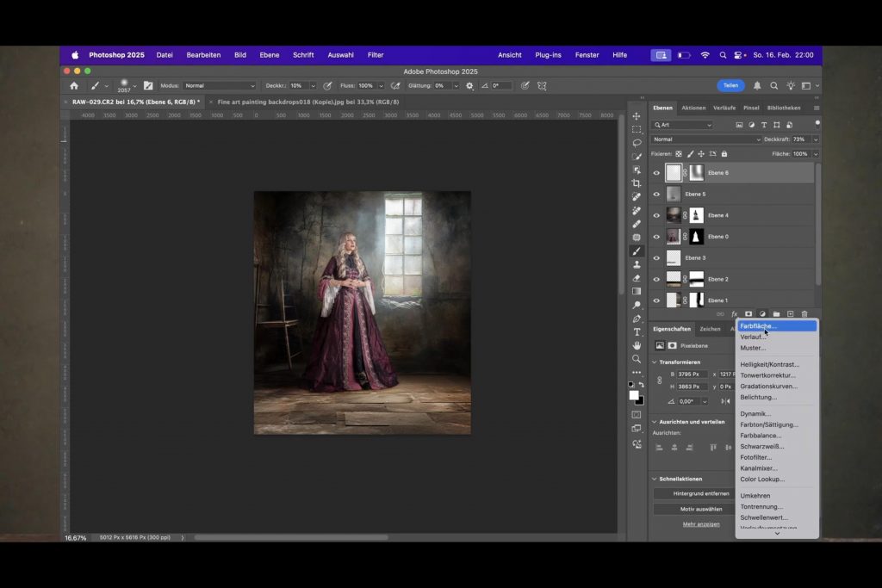Select the Eraser tool
The height and width of the screenshot is (588, 882).
pyautogui.click(x=637, y=278)
